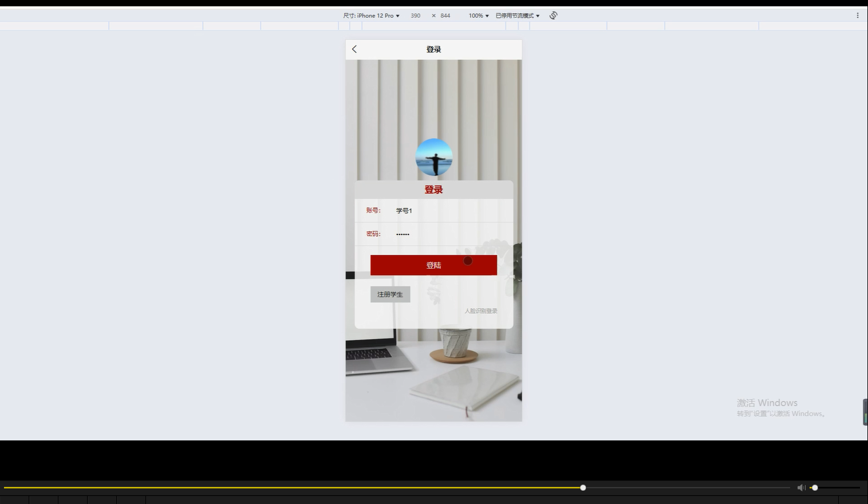Click the 账号 input showing 学号1
Viewport: 868px width, 504px height.
(x=435, y=210)
